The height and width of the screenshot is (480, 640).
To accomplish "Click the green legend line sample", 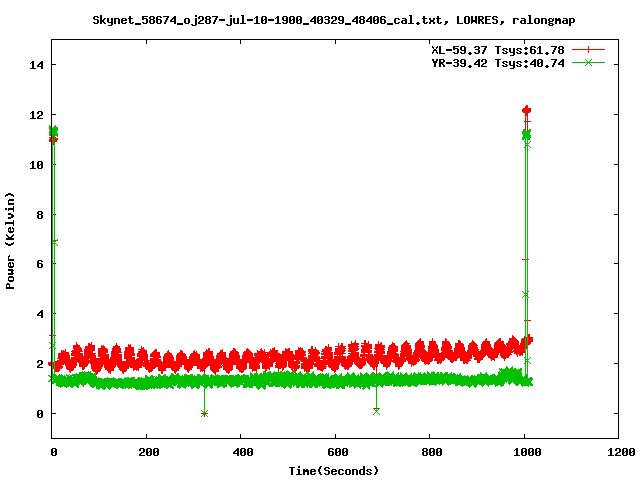I will click(588, 62).
